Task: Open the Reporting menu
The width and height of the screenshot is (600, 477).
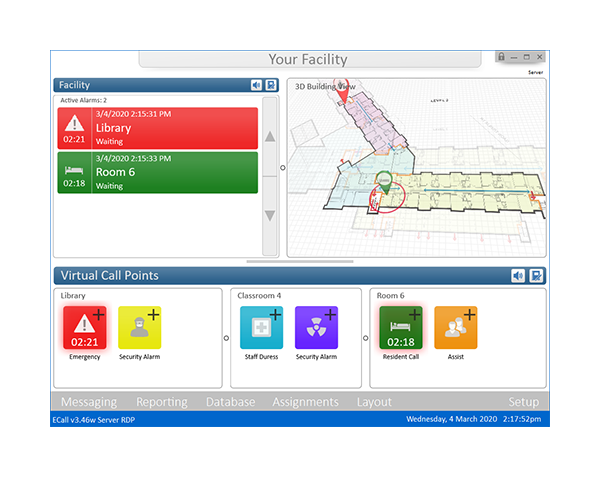Action: point(161,402)
